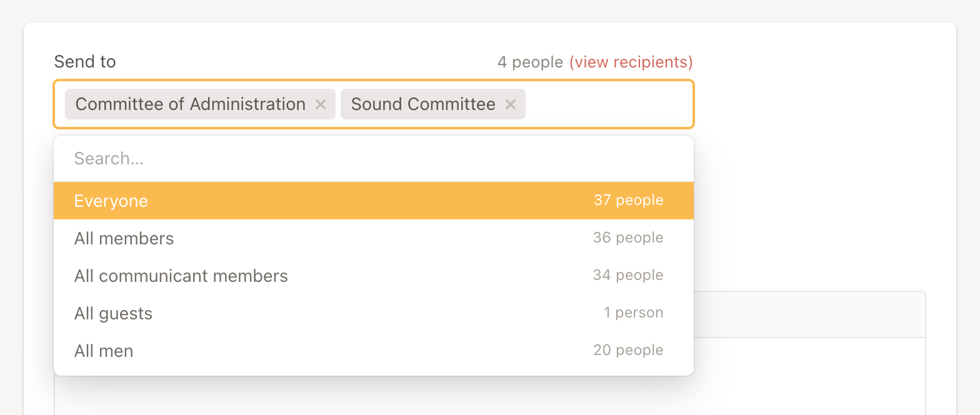Click the 37 people count
Image resolution: width=980 pixels, height=415 pixels.
(x=628, y=201)
